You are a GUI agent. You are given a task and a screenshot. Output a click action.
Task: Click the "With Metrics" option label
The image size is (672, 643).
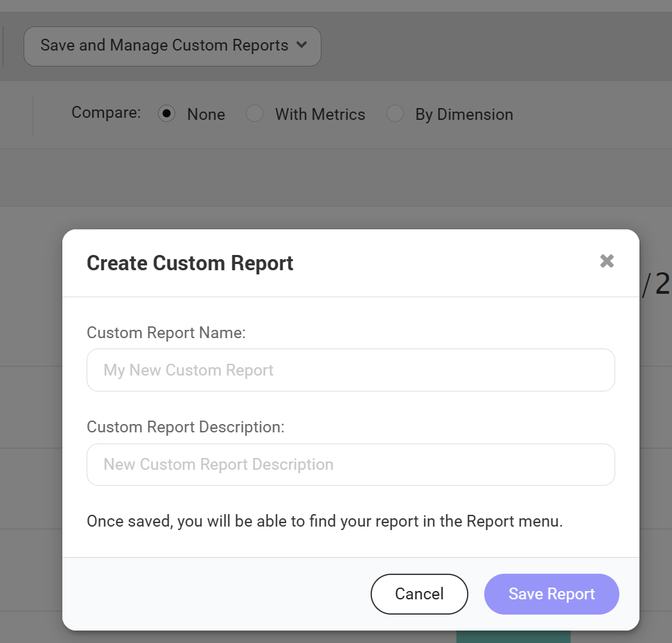click(x=319, y=114)
